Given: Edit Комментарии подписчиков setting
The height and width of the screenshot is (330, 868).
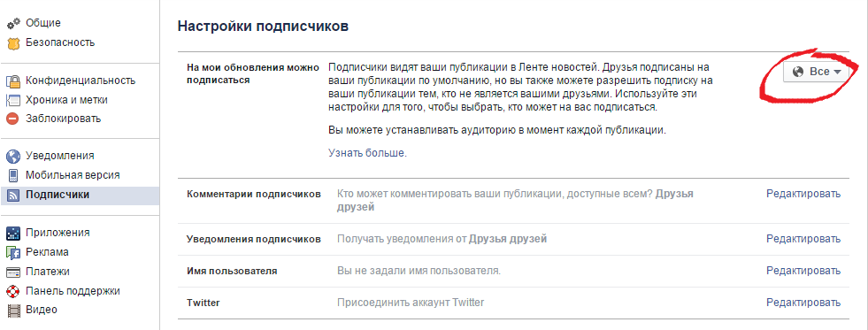Looking at the screenshot, I should coord(803,194).
